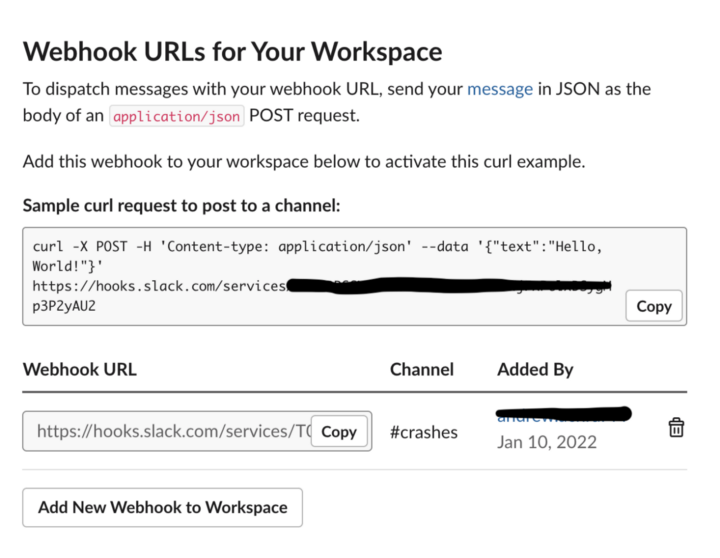Click the p3P2yAU2 token ending text

pos(64,306)
